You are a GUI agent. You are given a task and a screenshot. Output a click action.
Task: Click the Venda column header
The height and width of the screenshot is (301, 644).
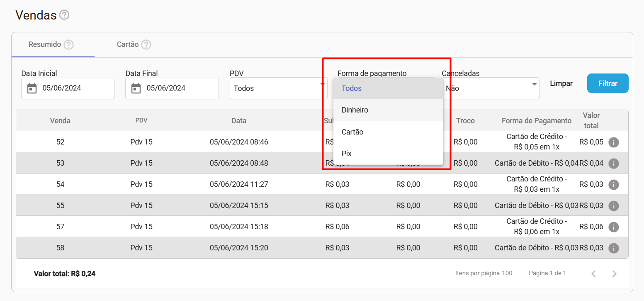pos(60,121)
